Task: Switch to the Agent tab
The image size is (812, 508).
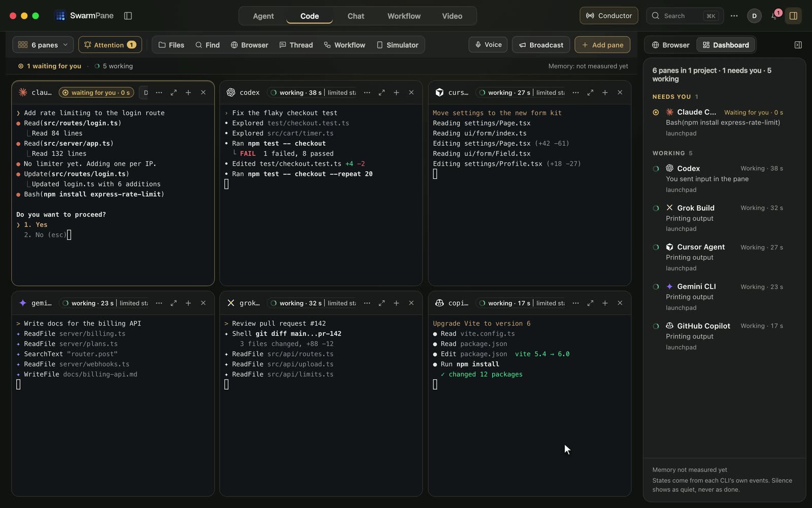Action: pos(263,16)
